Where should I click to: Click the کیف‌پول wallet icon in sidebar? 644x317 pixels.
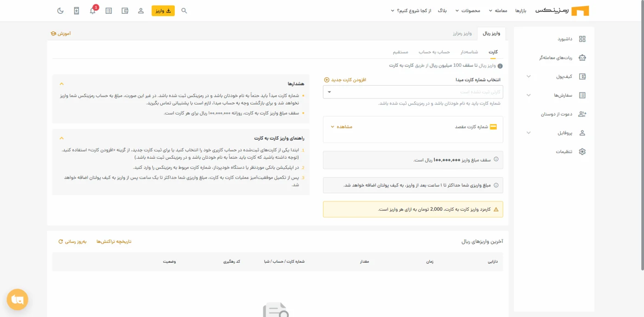(x=582, y=77)
